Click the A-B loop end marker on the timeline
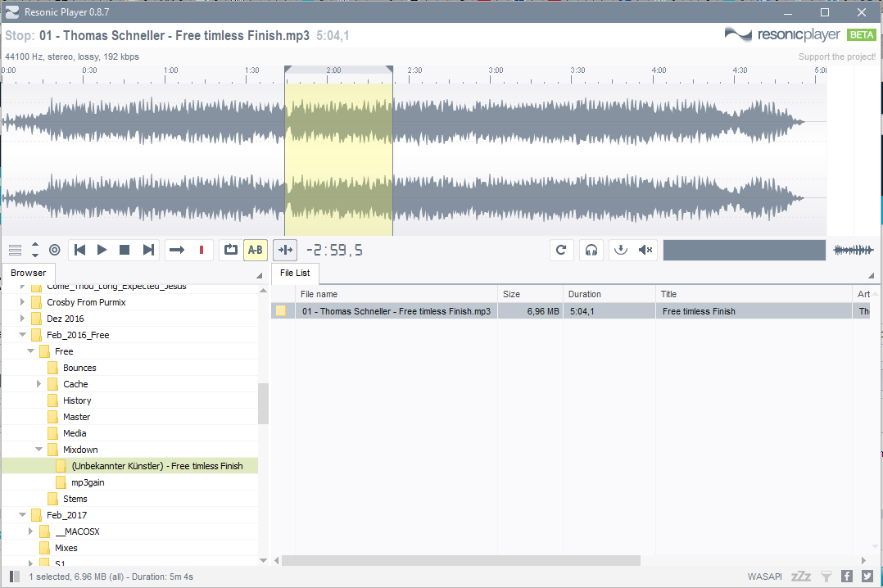The width and height of the screenshot is (883, 588). (389, 70)
